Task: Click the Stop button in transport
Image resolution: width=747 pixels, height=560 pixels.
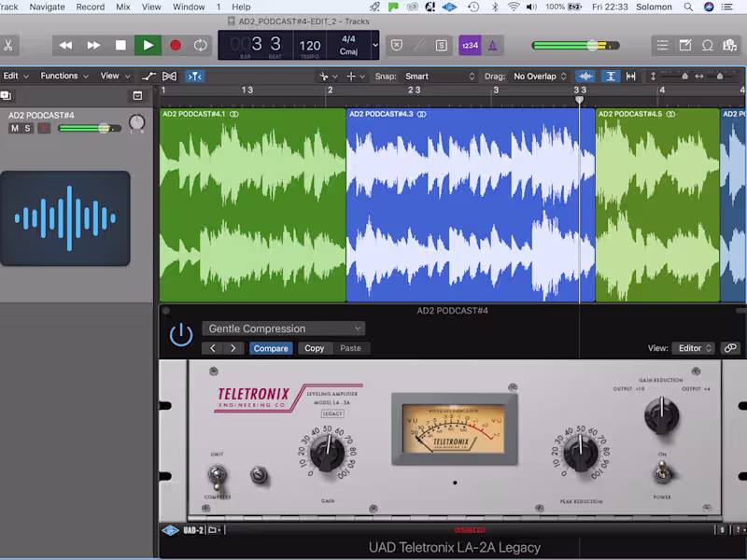Action: [120, 45]
